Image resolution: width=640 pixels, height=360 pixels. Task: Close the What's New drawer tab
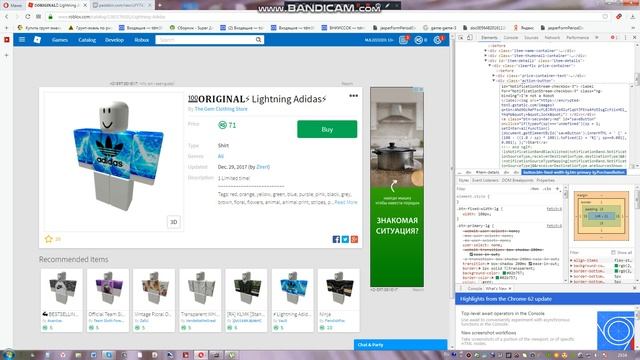(510, 289)
